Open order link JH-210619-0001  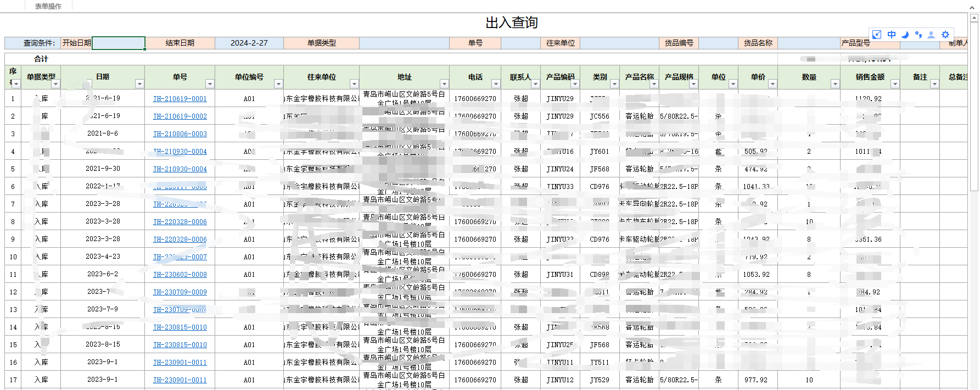tap(180, 99)
